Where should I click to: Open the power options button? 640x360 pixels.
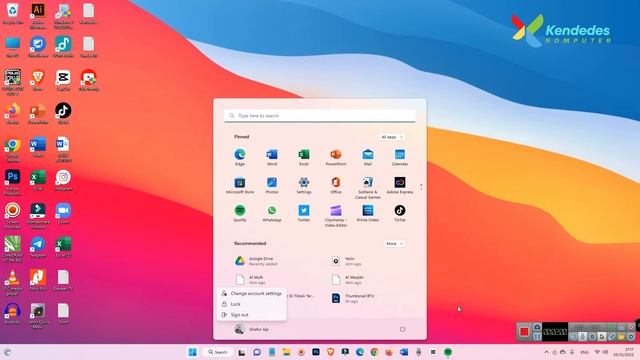coord(402,329)
